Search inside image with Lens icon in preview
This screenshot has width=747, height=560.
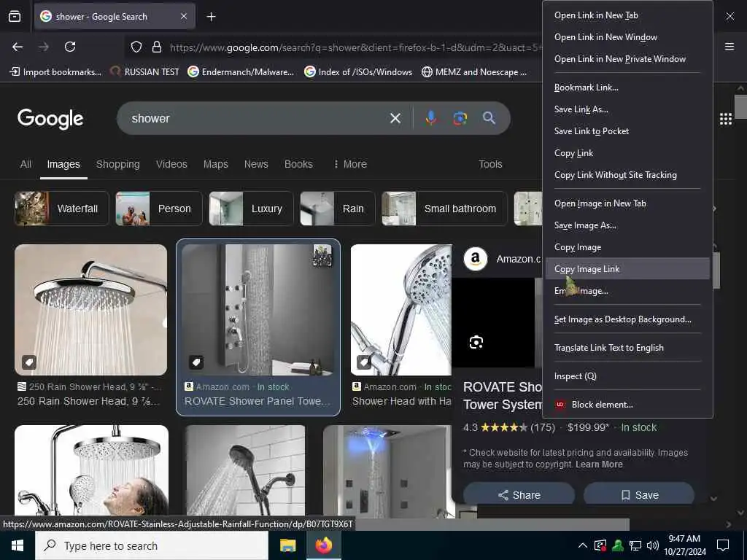point(476,342)
